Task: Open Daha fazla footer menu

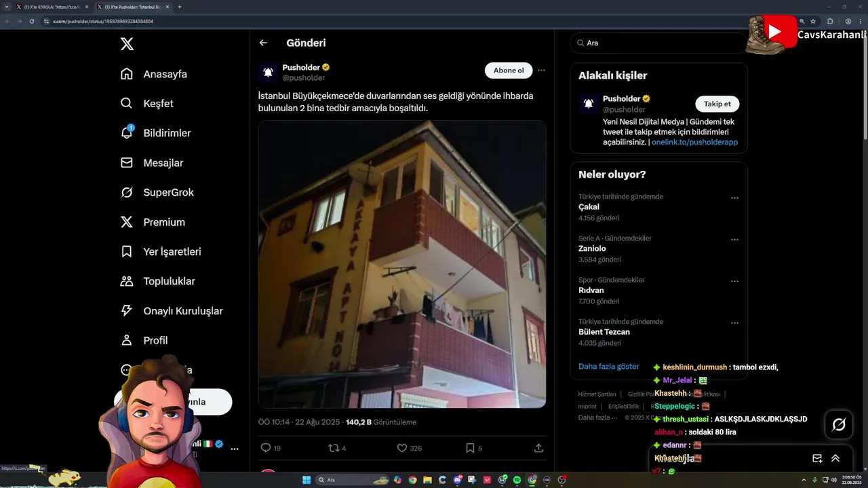Action: pyautogui.click(x=597, y=418)
